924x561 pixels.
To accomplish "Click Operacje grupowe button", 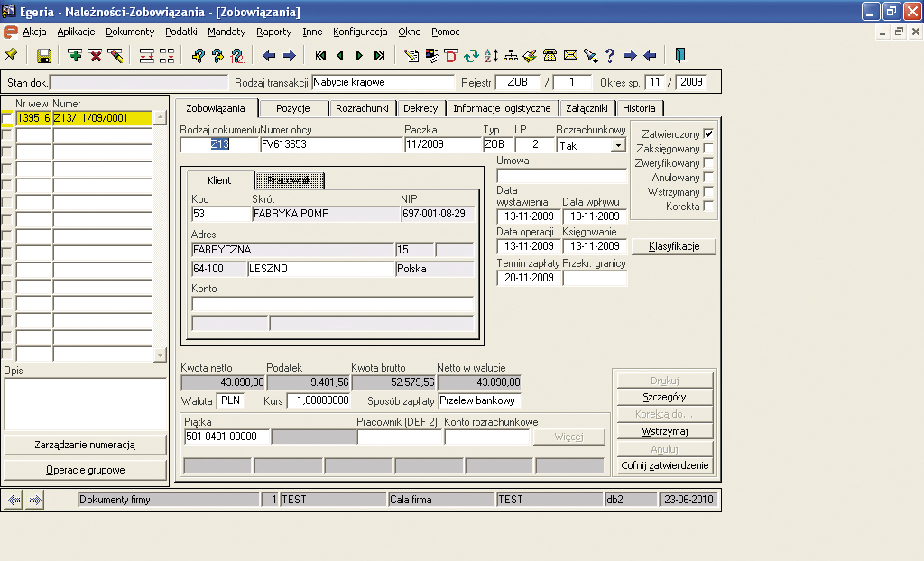I will tap(85, 470).
